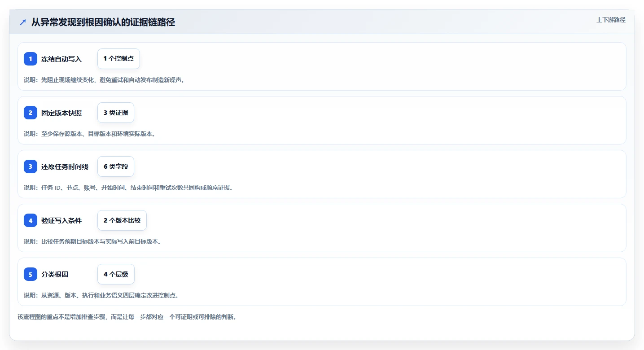Click the description starting 至少保存源版本
The image size is (644, 350).
pyautogui.click(x=89, y=134)
